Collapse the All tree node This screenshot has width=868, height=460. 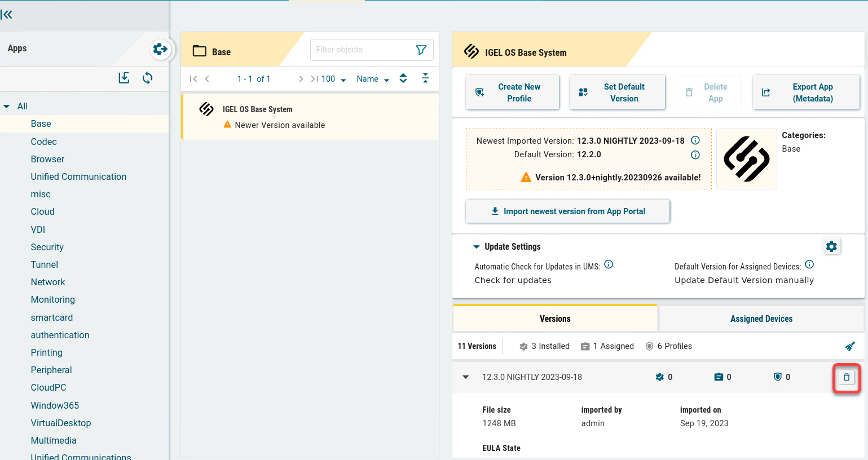point(7,106)
